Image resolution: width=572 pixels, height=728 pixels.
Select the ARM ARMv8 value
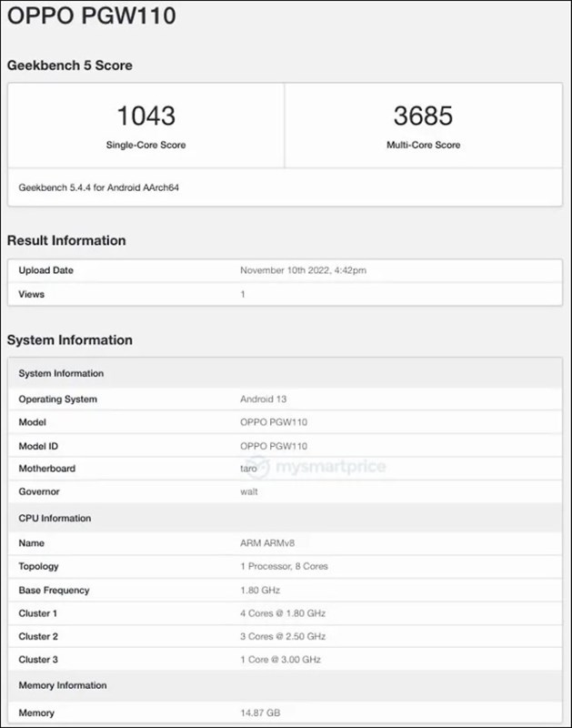coord(267,543)
